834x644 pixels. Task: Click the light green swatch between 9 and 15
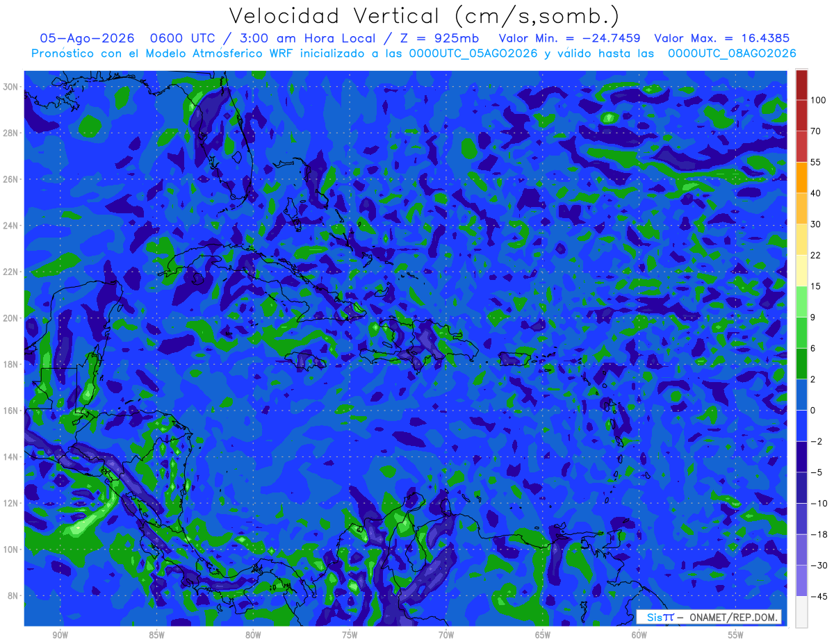coord(801,302)
